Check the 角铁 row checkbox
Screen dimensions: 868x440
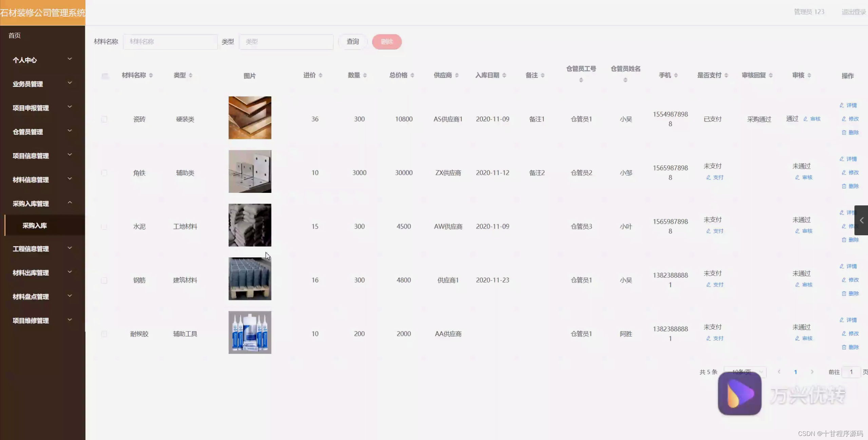[x=104, y=173]
